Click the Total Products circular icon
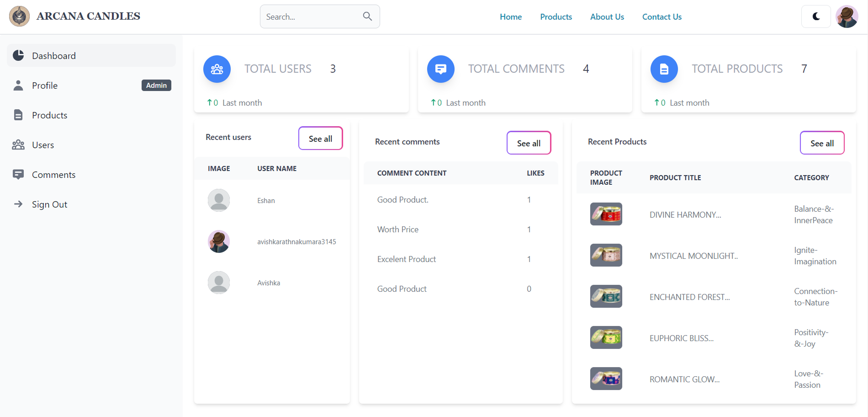The image size is (868, 417). pyautogui.click(x=664, y=69)
